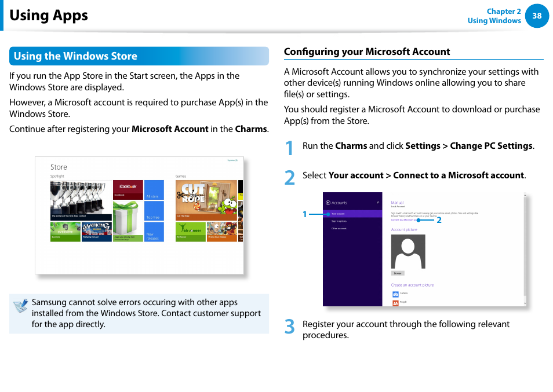553x392 pixels.
Task: Select the Top free tile in Store
Action: click(x=154, y=211)
